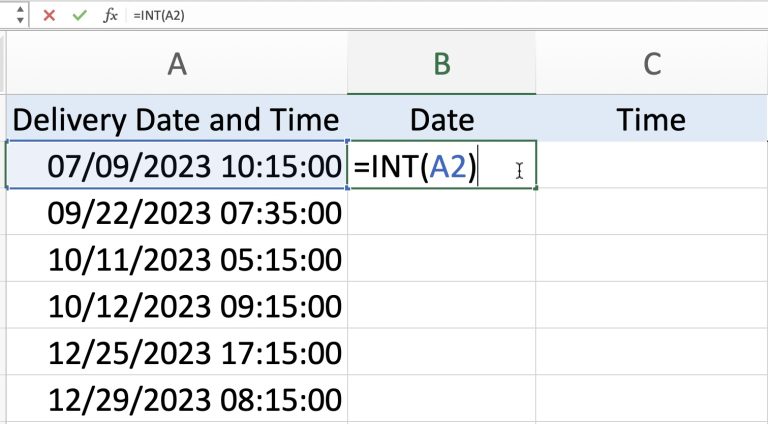The image size is (768, 424).
Task: Select column C header
Action: (x=651, y=64)
